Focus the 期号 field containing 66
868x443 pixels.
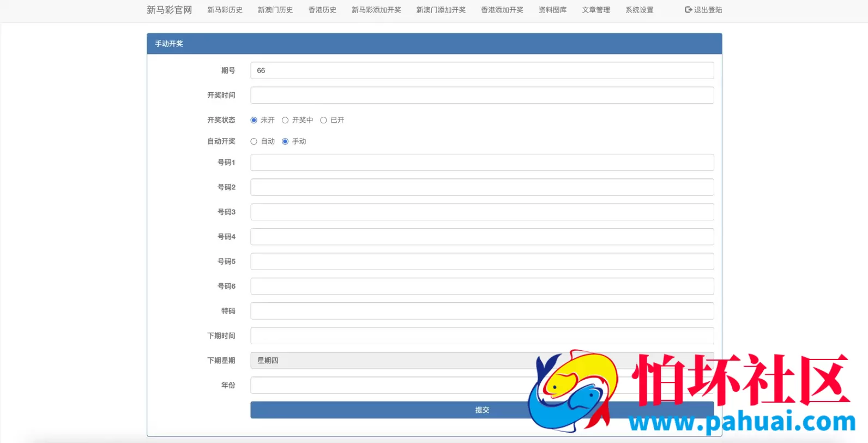click(x=482, y=70)
